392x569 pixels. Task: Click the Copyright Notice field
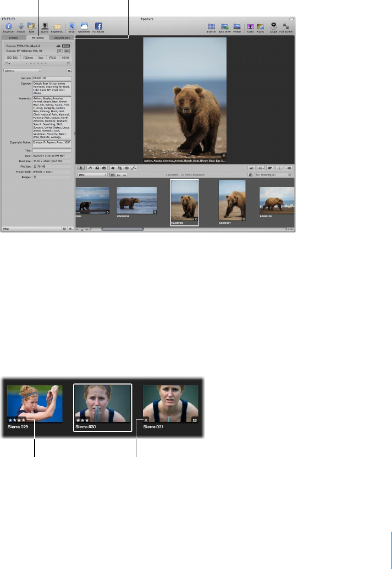click(x=52, y=143)
